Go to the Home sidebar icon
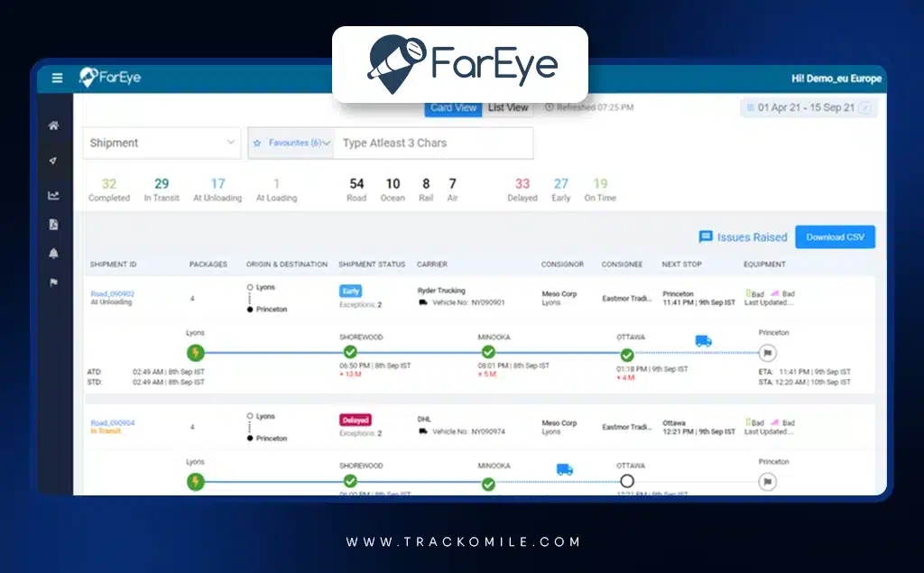Image resolution: width=924 pixels, height=573 pixels. (x=53, y=125)
